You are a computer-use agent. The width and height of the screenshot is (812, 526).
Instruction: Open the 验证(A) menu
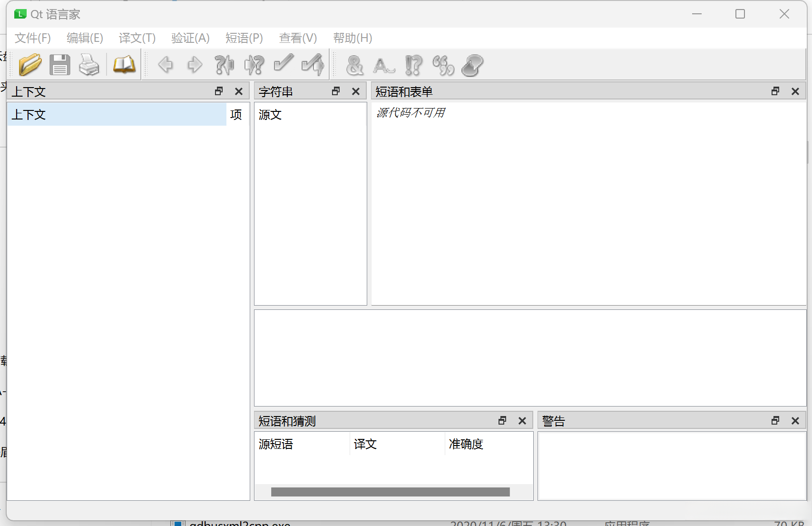tap(190, 38)
